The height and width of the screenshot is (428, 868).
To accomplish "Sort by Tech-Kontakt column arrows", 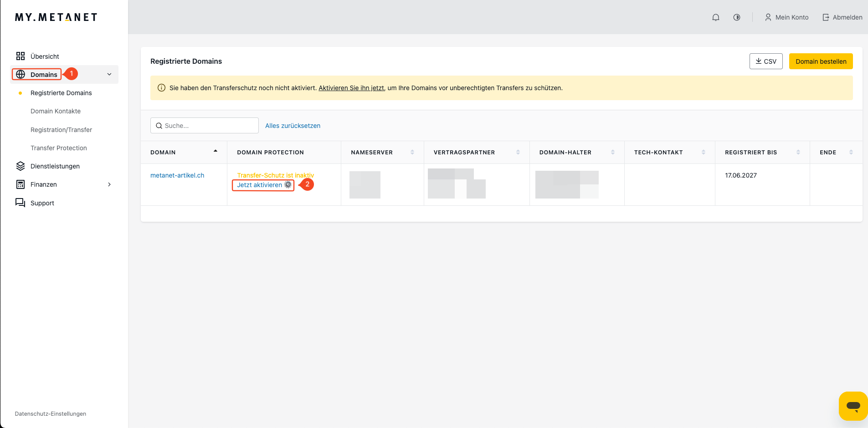I will click(x=704, y=152).
